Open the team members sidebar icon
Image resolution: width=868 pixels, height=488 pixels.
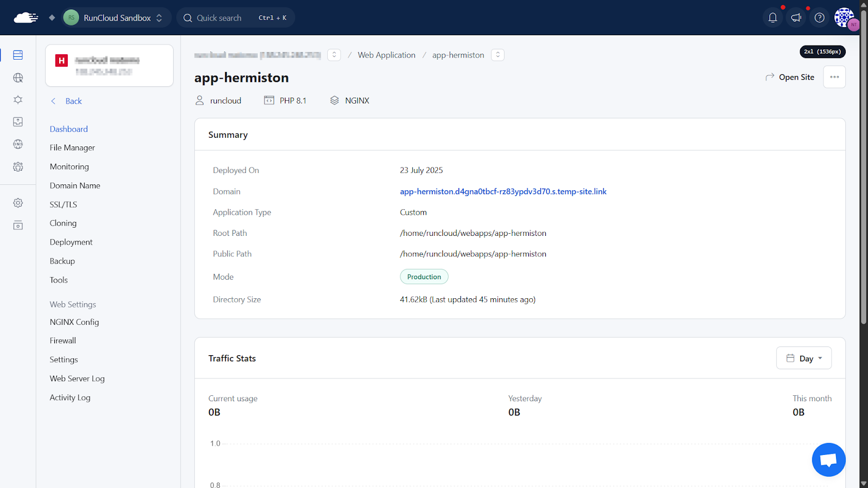[18, 166]
